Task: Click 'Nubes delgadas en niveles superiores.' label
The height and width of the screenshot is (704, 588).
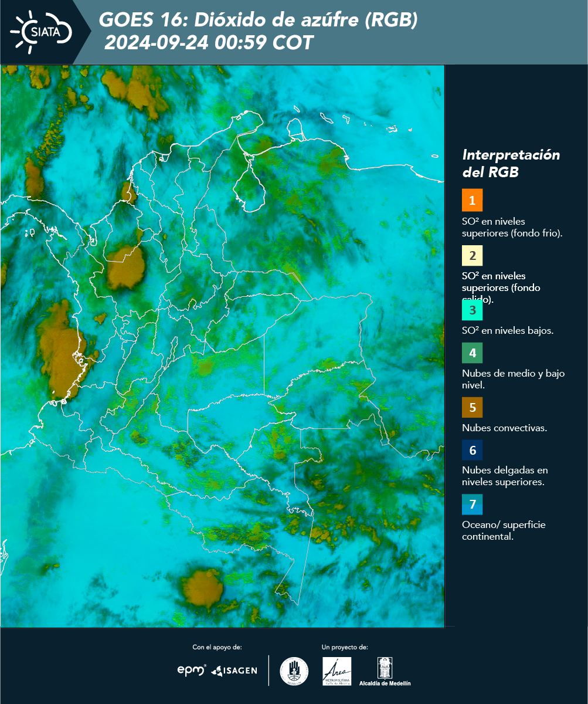Action: 505,476
